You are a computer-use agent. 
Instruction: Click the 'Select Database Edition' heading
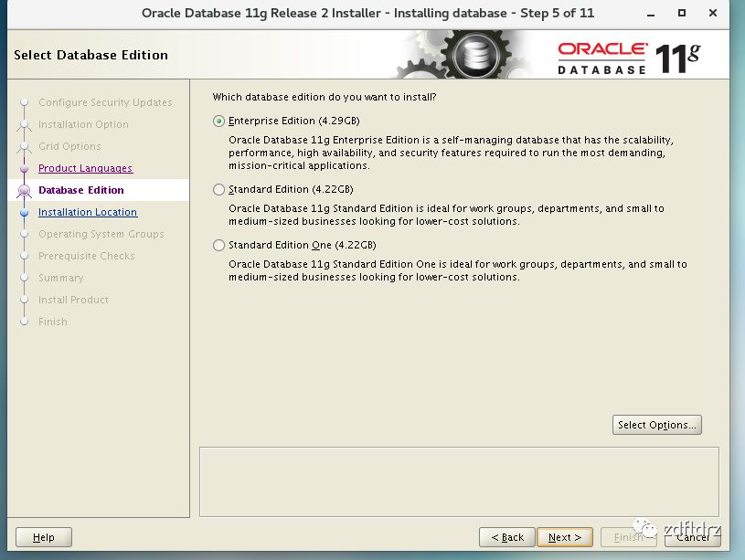pos(90,55)
